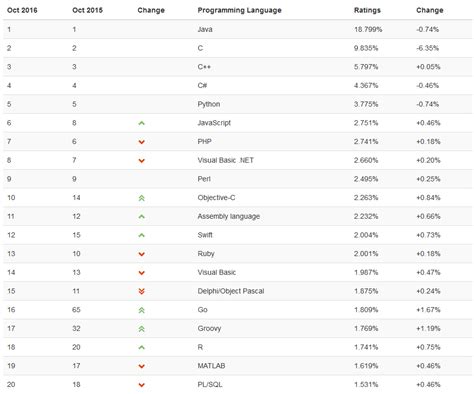Click the 18.799% rating for Java
The width and height of the screenshot is (474, 394).
click(x=368, y=29)
